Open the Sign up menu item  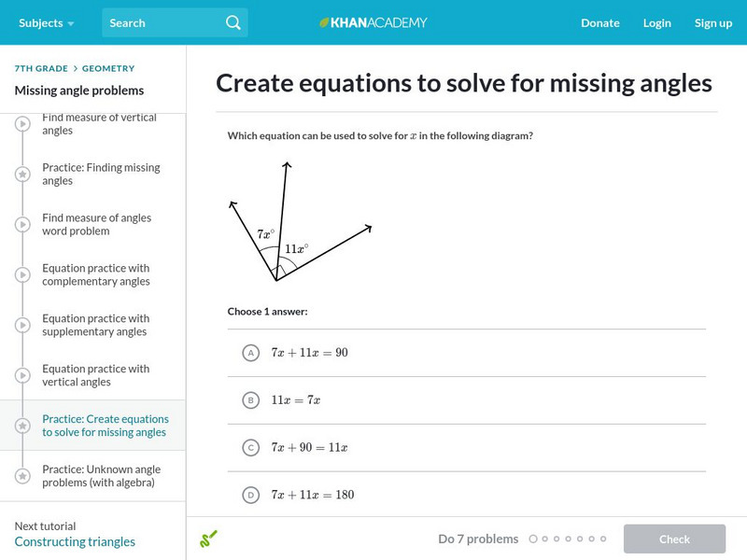713,22
